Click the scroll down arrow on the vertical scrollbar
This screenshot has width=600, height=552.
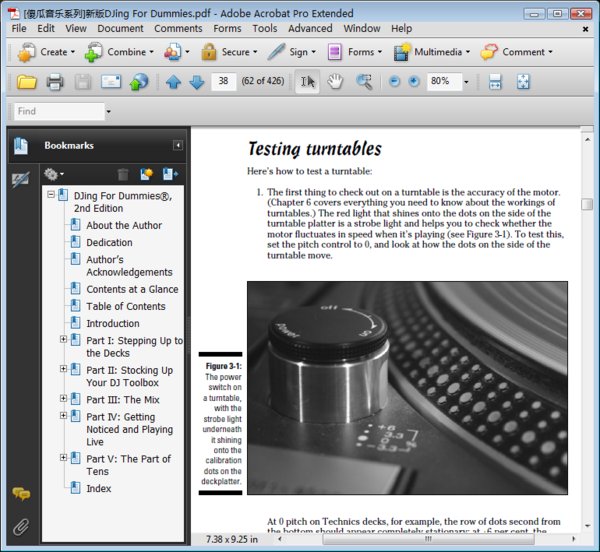click(587, 526)
